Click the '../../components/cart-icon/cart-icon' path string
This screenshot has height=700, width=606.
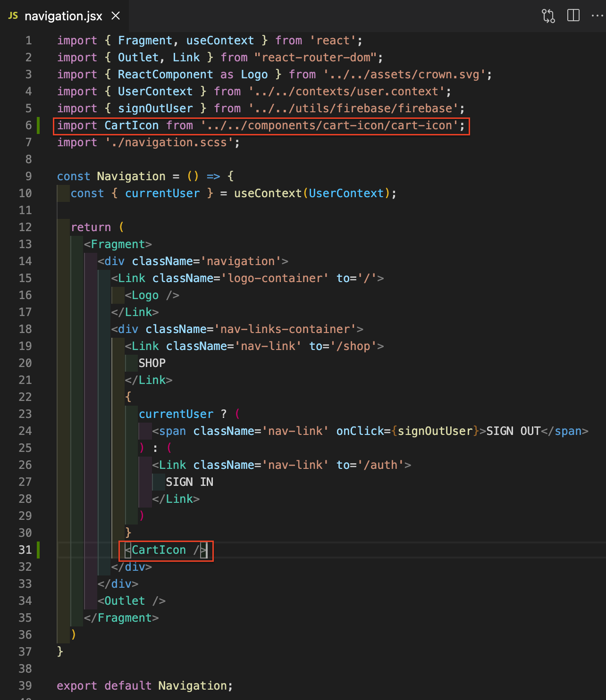(x=329, y=125)
